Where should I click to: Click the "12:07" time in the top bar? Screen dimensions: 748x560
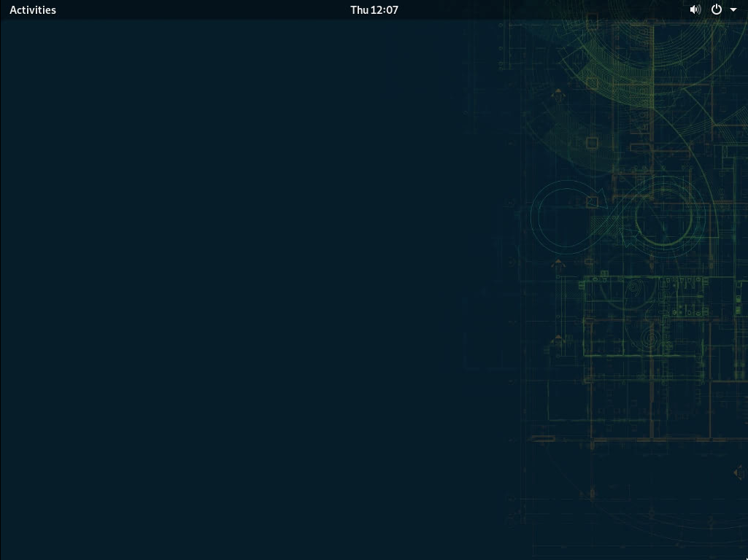[385, 9]
